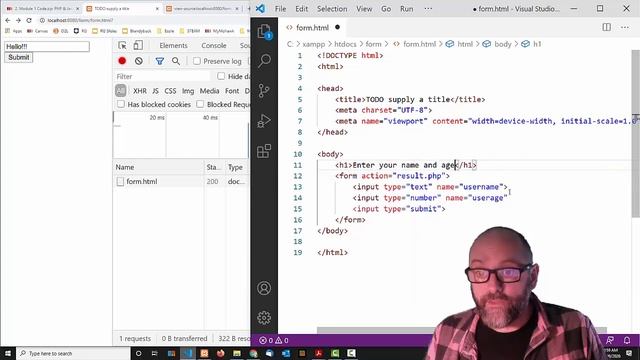Viewport: 640px width, 360px height.
Task: Open the Source Control view
Action: click(264, 91)
